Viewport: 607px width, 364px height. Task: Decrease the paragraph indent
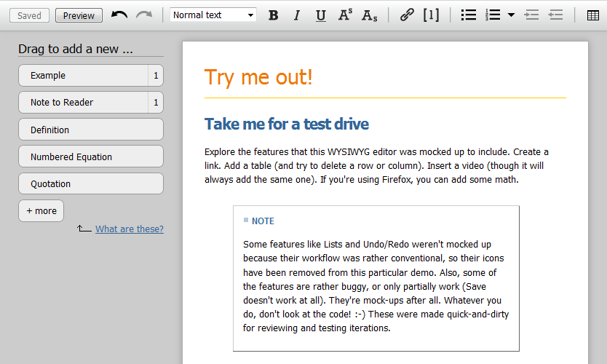click(555, 15)
